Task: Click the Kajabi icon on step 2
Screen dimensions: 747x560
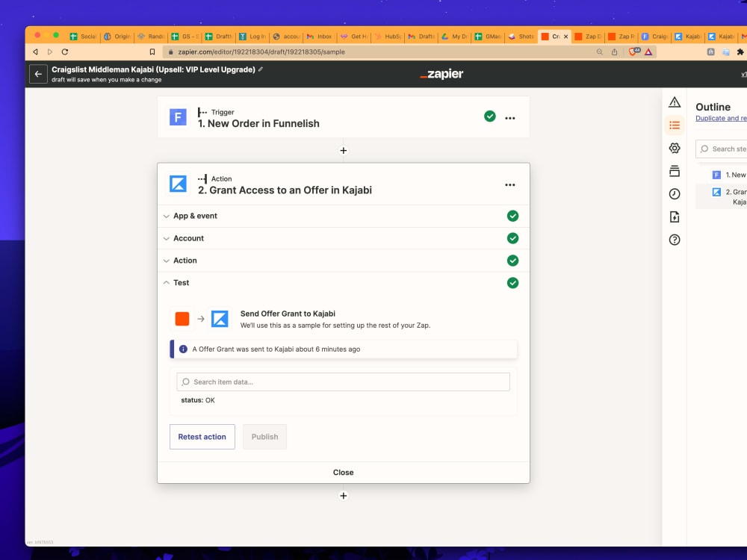Action: (x=178, y=184)
